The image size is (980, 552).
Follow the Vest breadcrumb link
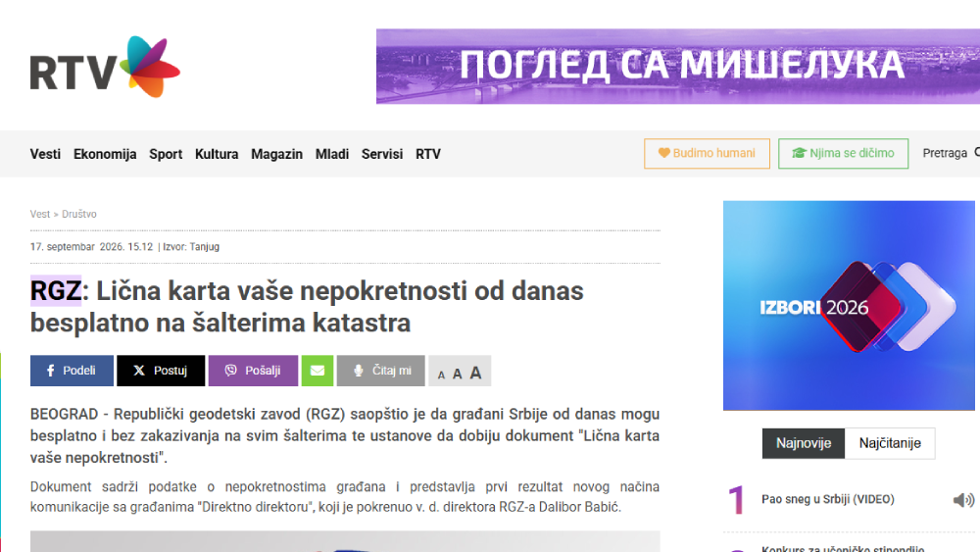(x=39, y=214)
